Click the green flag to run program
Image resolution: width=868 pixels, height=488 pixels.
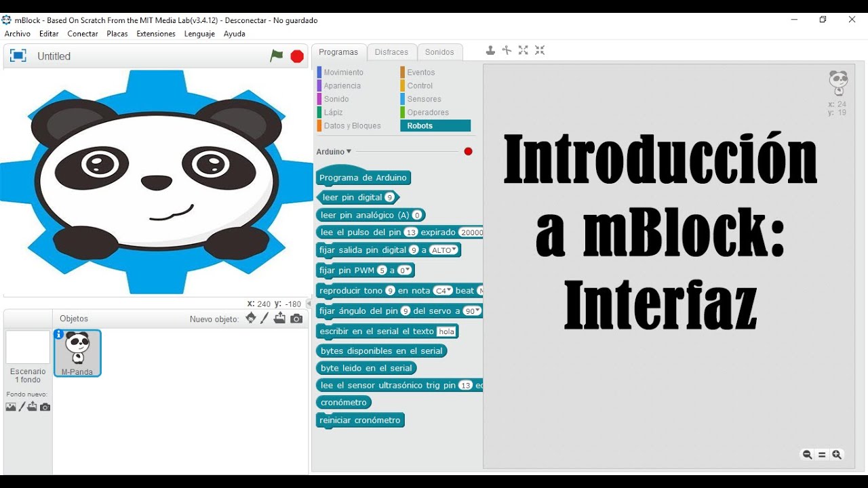click(x=277, y=56)
